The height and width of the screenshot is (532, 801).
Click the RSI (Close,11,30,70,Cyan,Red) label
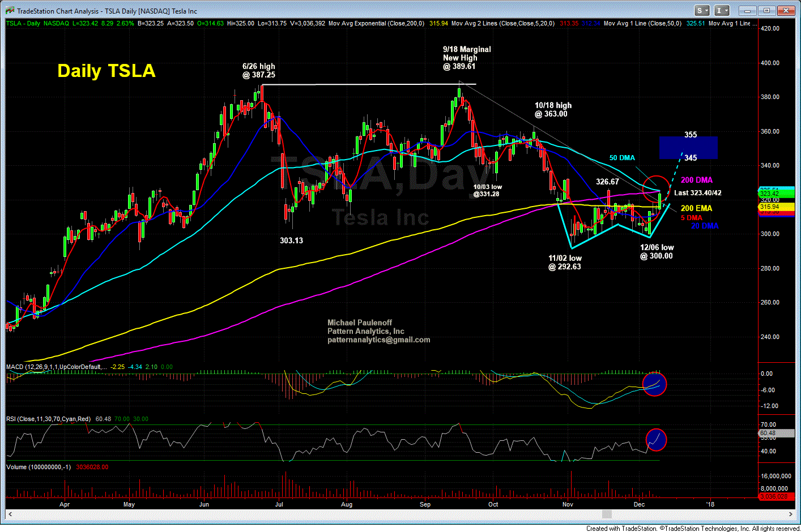click(48, 419)
